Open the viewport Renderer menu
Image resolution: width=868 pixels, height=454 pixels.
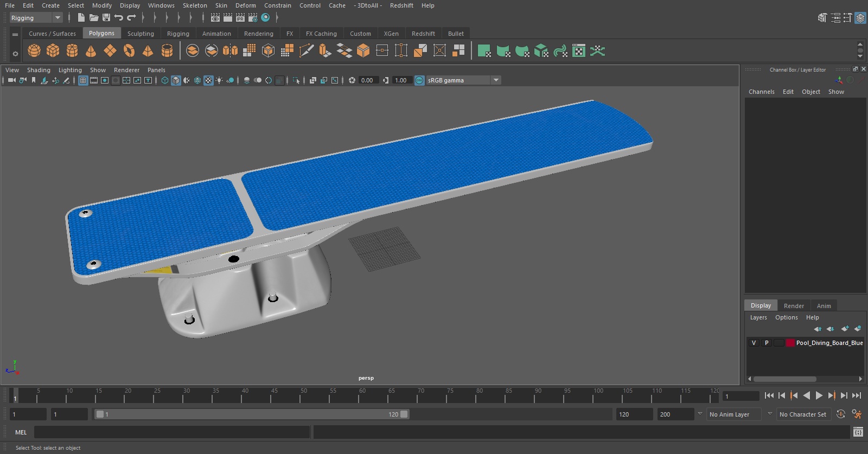126,70
